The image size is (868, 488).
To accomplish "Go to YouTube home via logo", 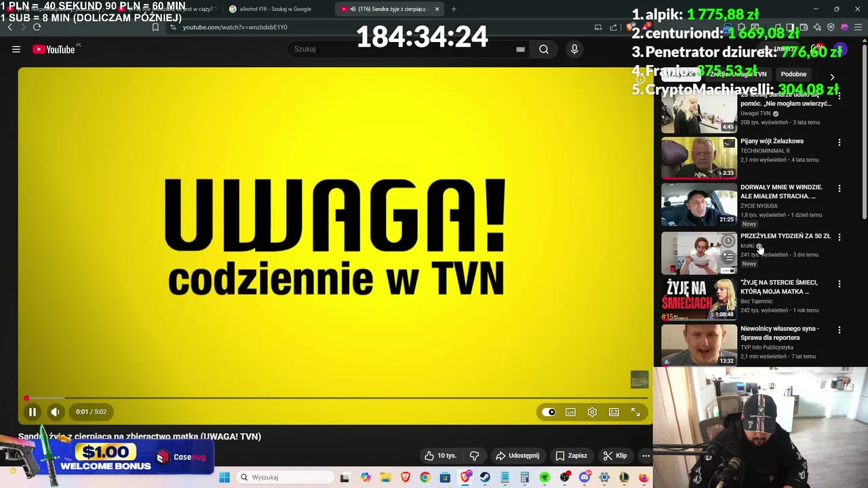I will point(54,49).
